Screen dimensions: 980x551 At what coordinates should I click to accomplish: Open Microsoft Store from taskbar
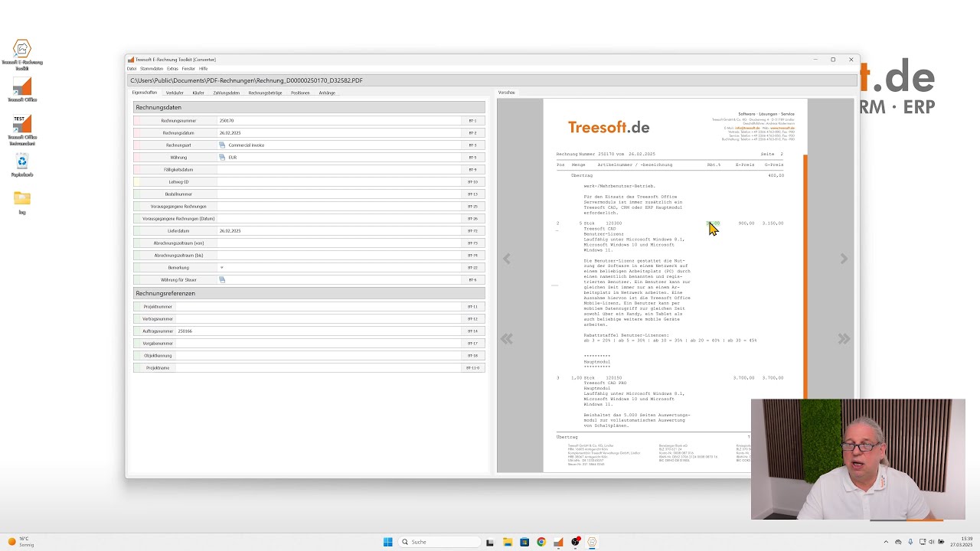tap(524, 542)
